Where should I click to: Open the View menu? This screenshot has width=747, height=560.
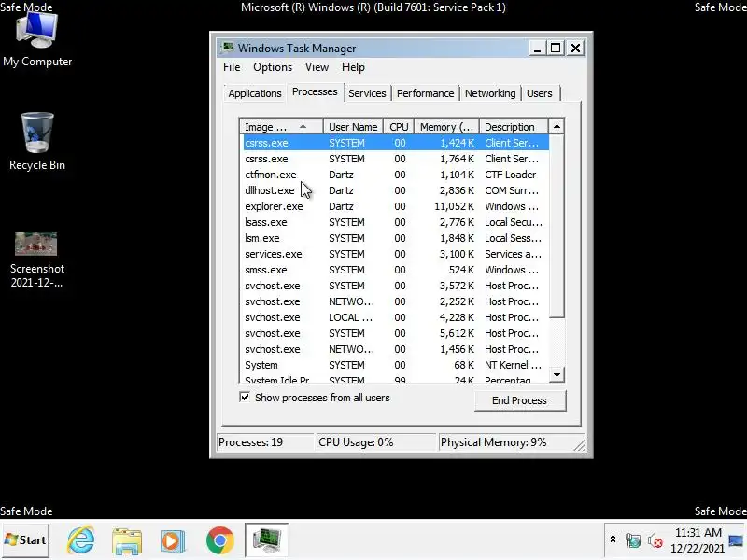pos(317,67)
